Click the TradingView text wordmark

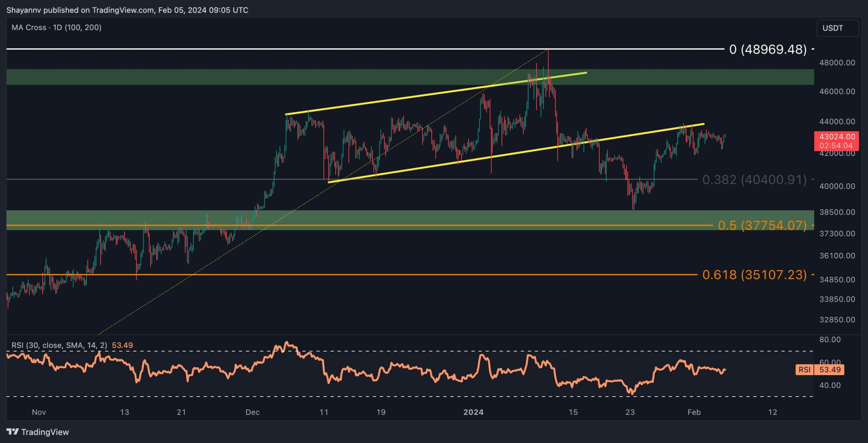tap(45, 432)
